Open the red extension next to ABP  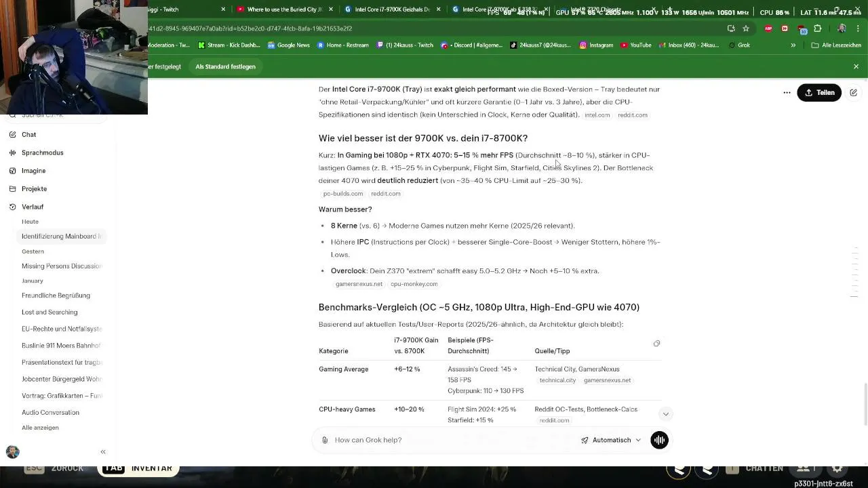pos(785,28)
